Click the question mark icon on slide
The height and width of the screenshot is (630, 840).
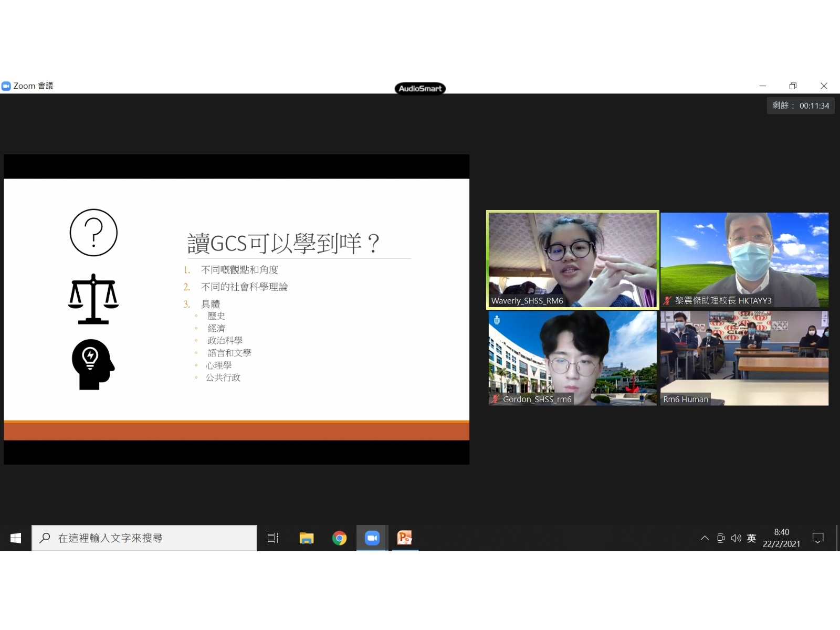93,233
